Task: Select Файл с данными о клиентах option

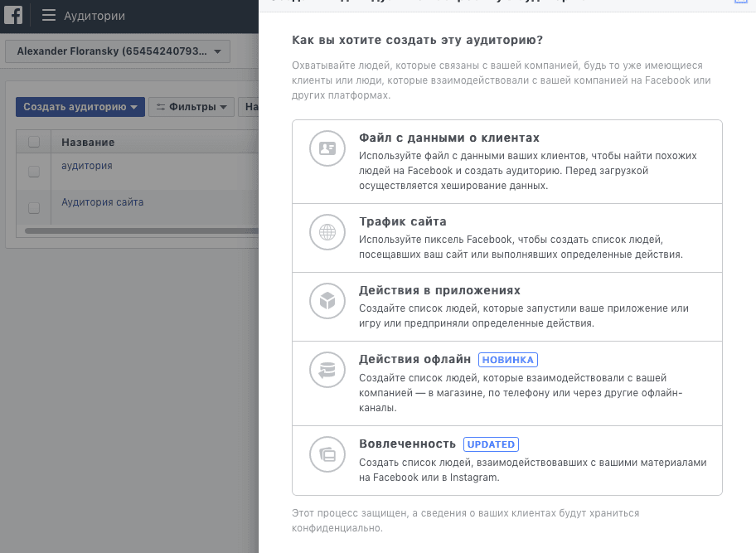Action: coord(507,162)
